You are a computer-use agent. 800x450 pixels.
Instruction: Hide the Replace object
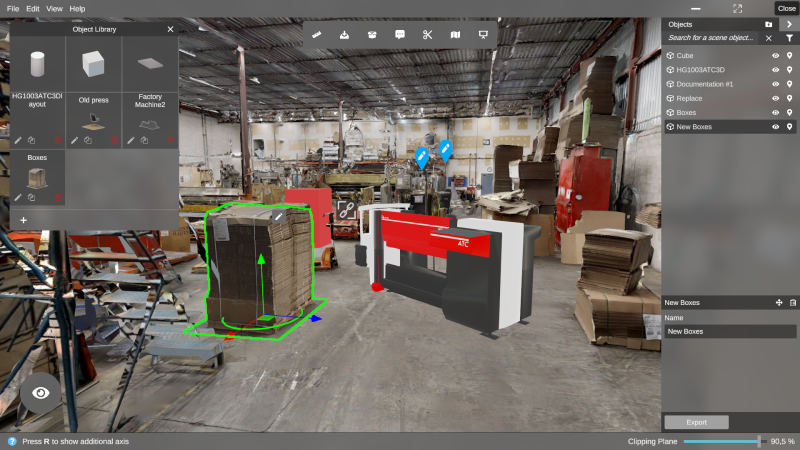(776, 98)
